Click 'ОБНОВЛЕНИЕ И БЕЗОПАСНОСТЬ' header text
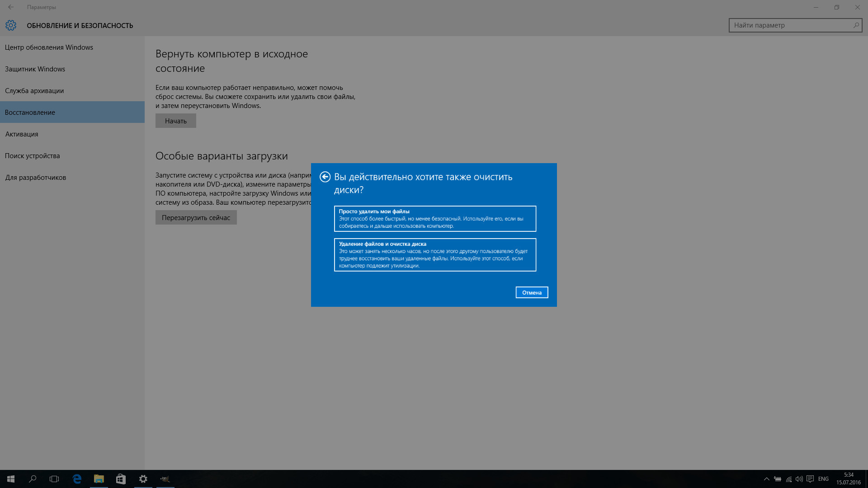This screenshot has height=488, width=868. 80,26
